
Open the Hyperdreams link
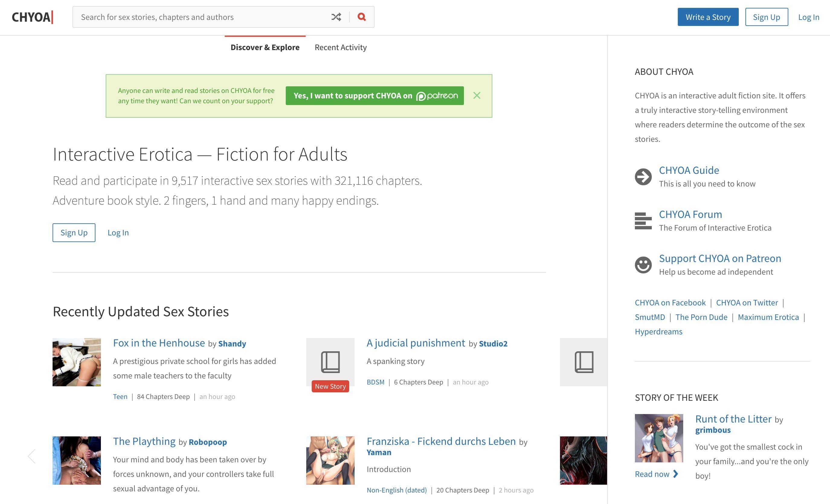658,332
